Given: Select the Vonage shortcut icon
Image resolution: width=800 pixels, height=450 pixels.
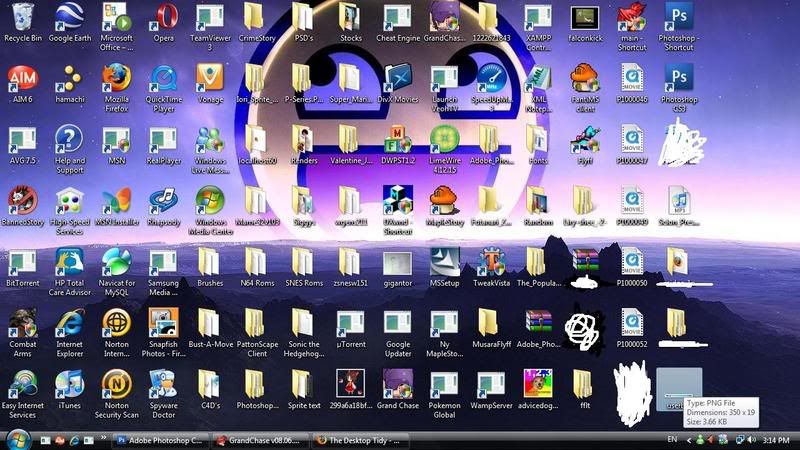Looking at the screenshot, I should [210, 78].
